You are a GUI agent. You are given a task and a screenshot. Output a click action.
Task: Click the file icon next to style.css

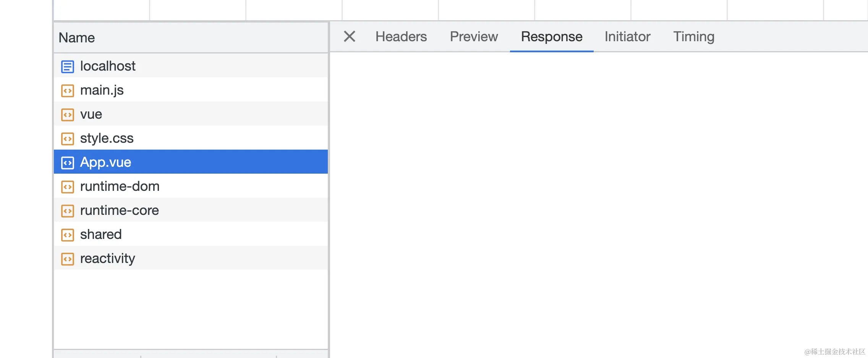(x=68, y=139)
